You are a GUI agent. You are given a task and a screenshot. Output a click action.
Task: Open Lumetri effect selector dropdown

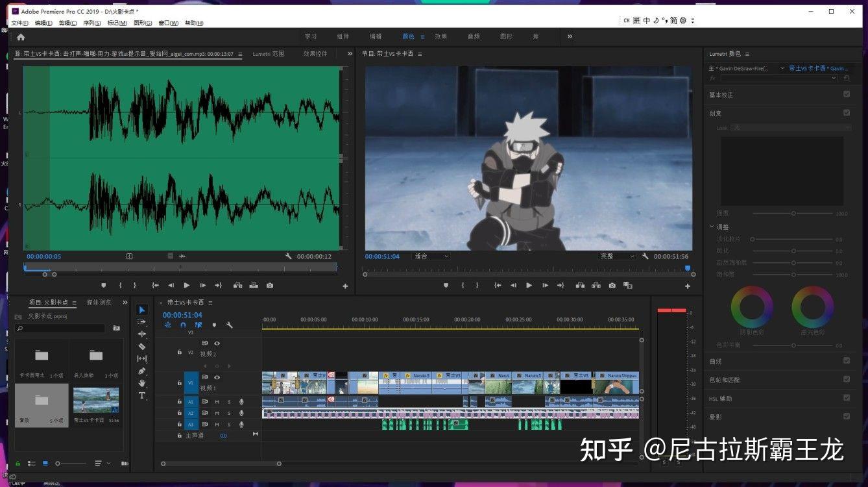(x=779, y=78)
